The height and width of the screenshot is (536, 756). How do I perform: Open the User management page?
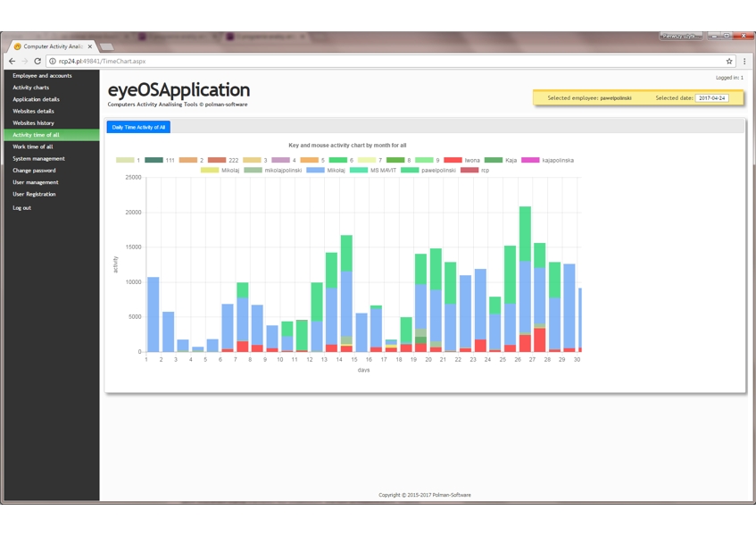click(36, 182)
